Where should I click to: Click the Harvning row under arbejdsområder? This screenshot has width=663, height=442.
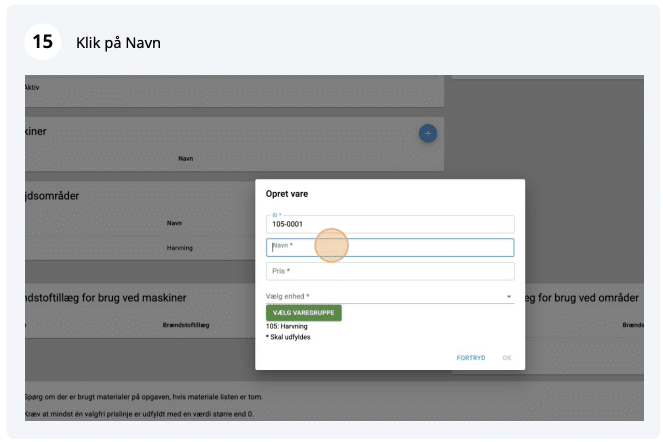click(179, 247)
